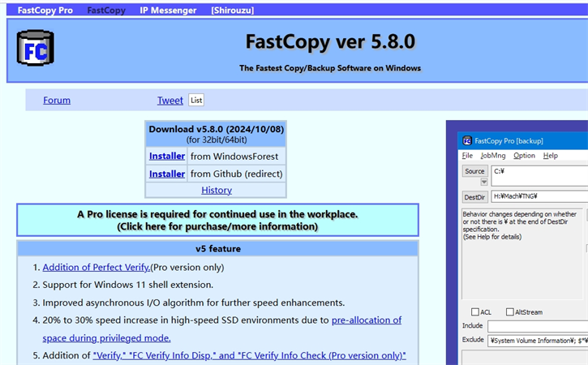The image size is (588, 365).
Task: Open JobMng menu in FastCopy Pro window
Action: (x=493, y=155)
